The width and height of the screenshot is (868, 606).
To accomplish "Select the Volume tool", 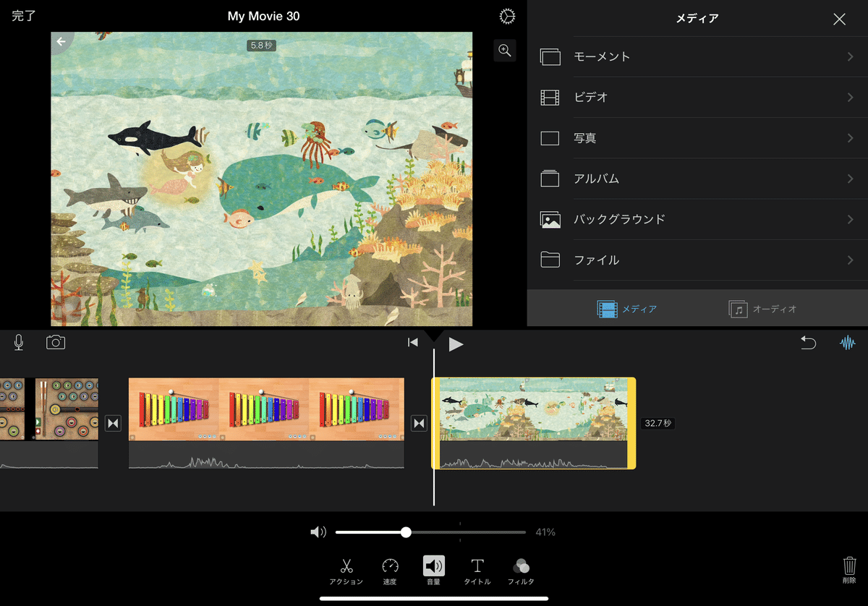I will pyautogui.click(x=434, y=571).
